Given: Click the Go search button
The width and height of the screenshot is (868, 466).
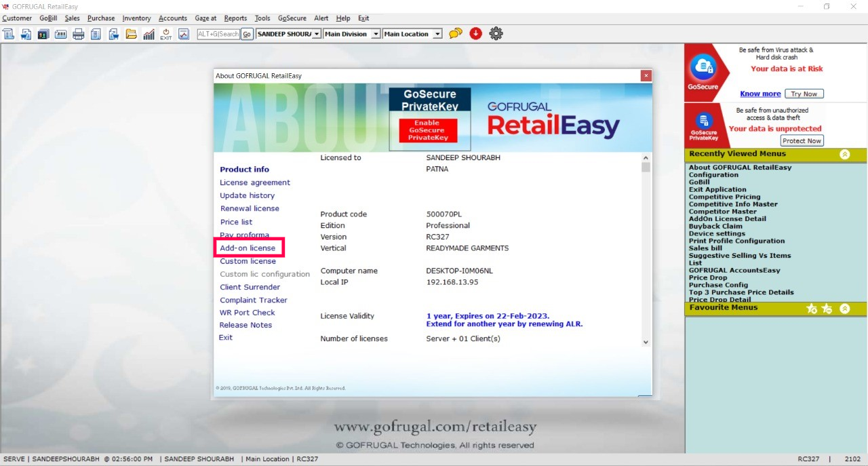Looking at the screenshot, I should click(247, 34).
